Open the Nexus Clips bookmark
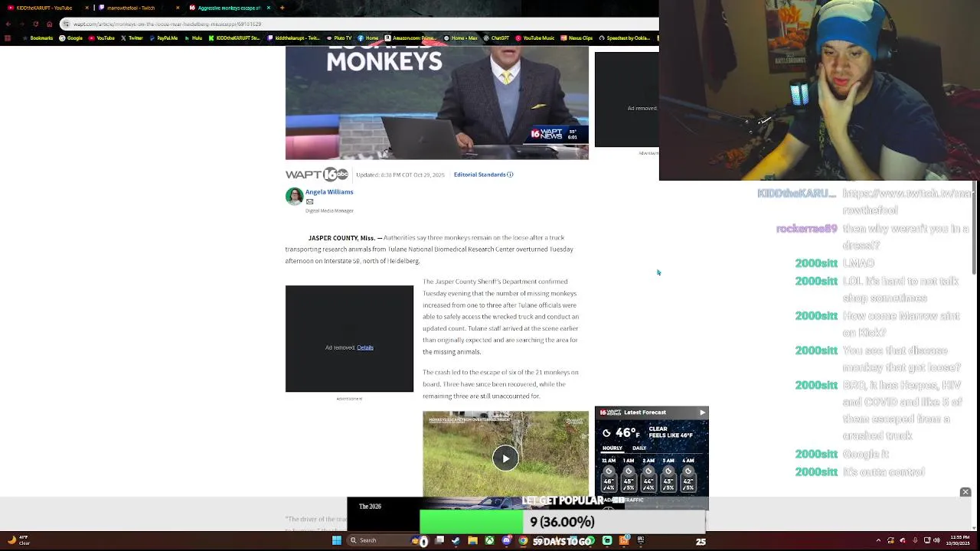 pyautogui.click(x=577, y=38)
